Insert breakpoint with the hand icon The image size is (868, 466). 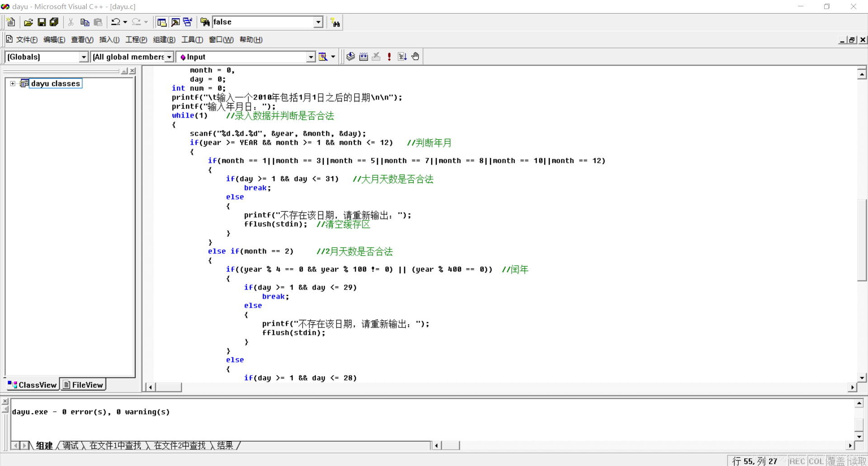coord(415,57)
